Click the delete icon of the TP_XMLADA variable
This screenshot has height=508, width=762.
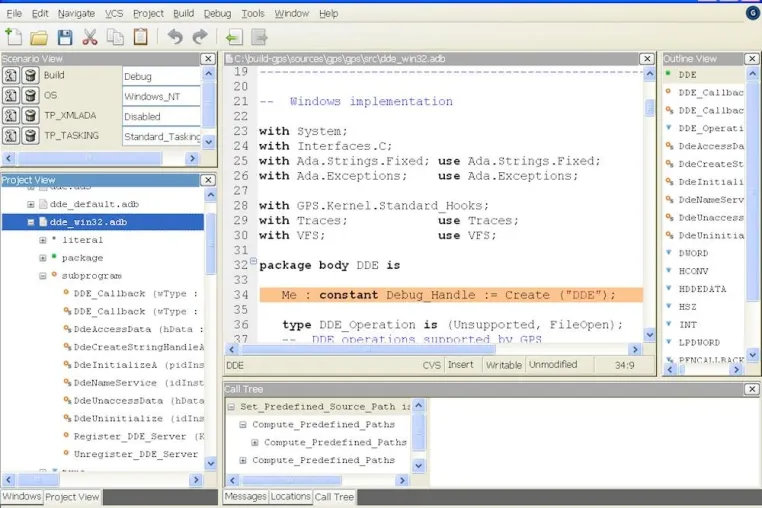(x=30, y=116)
